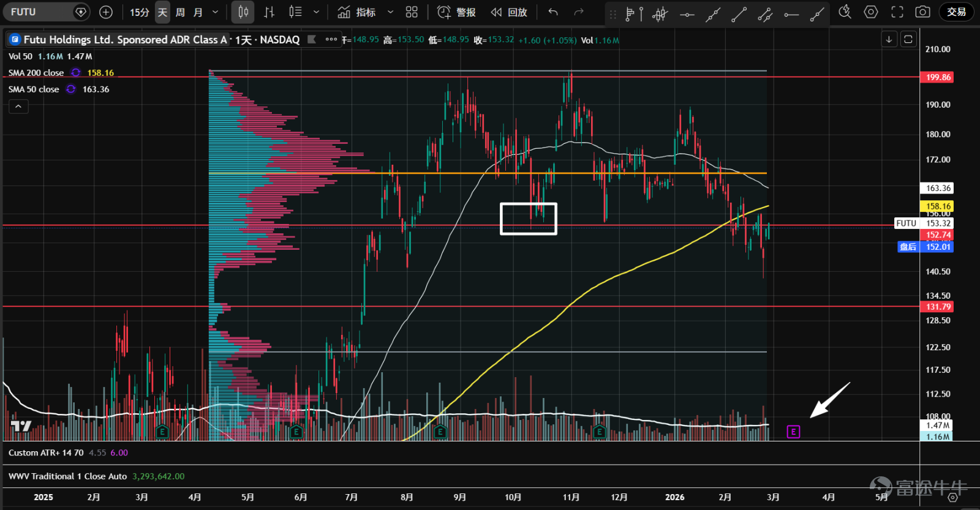Click the refresh icon beside SMA 200 close
Viewport: 980px width, 510px height.
pyautogui.click(x=75, y=73)
